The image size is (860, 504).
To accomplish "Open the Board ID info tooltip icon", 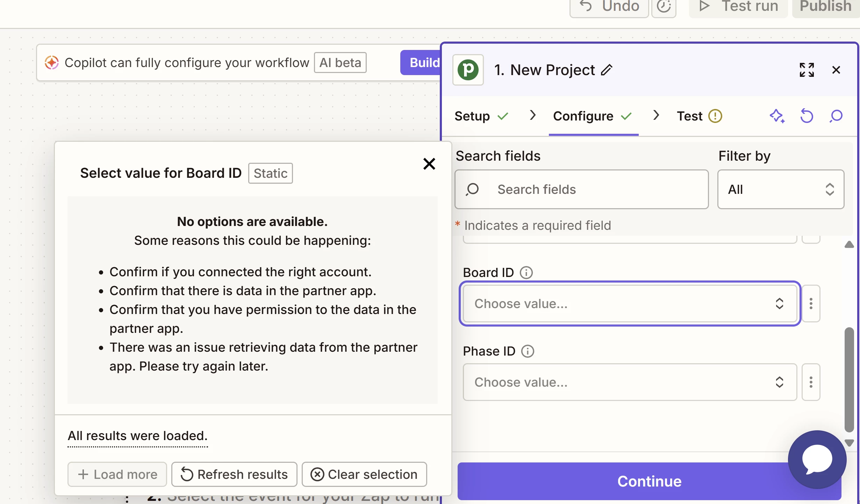I will [x=526, y=272].
